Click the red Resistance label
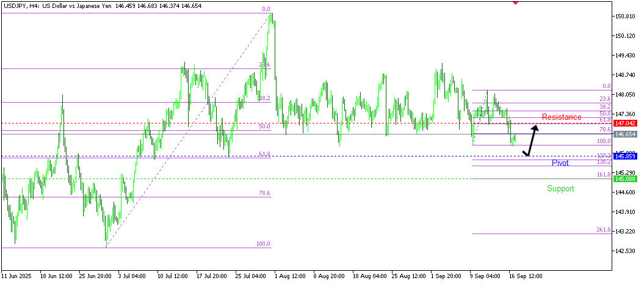Screen dimensions: 644x283 point(562,117)
